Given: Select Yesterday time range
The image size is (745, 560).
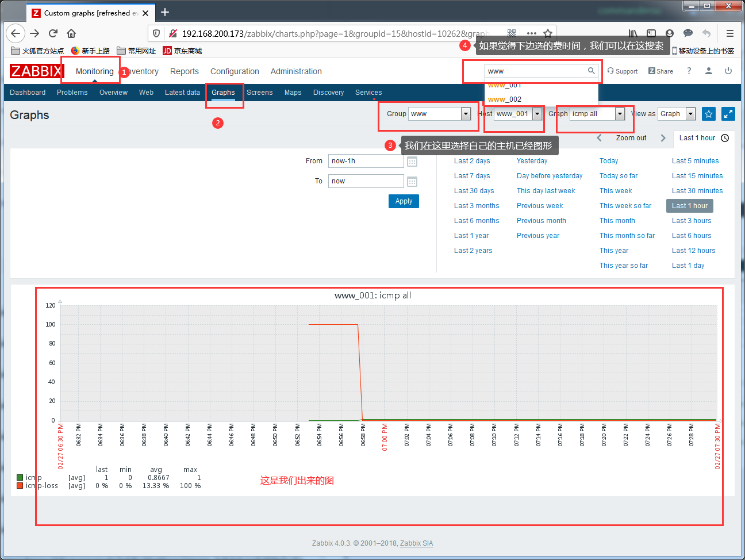Looking at the screenshot, I should click(x=532, y=161).
